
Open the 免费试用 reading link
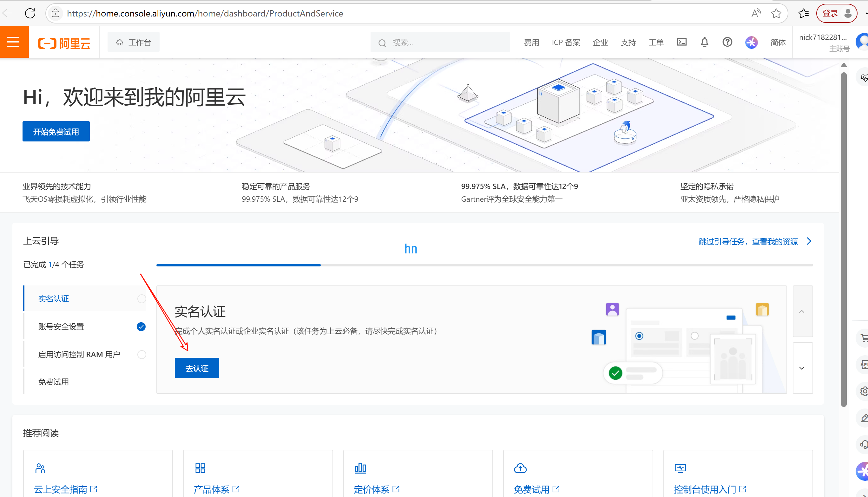[536, 489]
